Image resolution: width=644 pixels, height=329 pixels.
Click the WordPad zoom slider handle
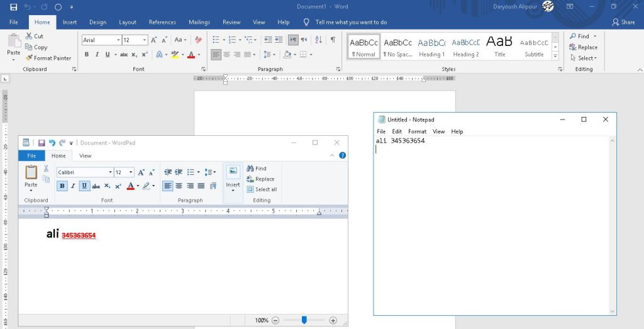(x=304, y=320)
